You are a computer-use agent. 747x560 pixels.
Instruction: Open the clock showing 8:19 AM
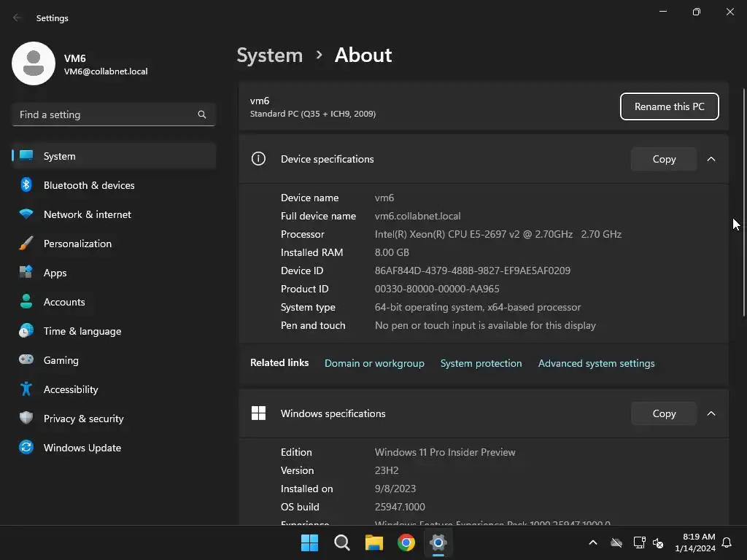coord(695,542)
